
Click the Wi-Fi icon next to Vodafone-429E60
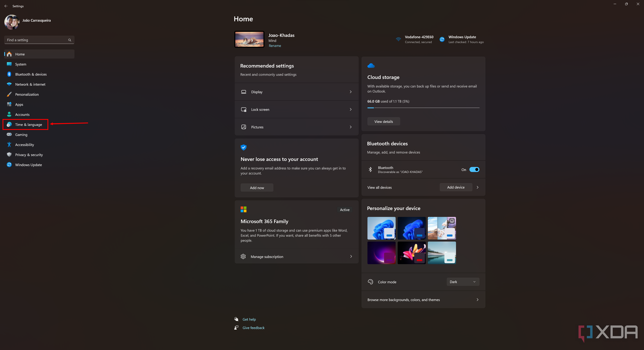398,39
